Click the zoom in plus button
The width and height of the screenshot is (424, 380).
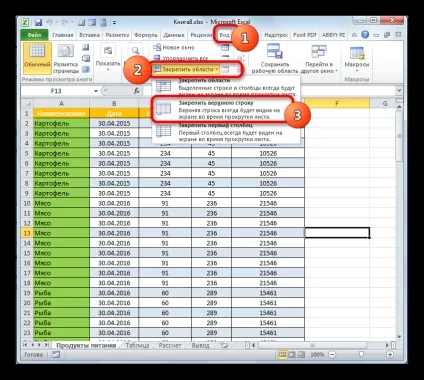tap(390, 354)
